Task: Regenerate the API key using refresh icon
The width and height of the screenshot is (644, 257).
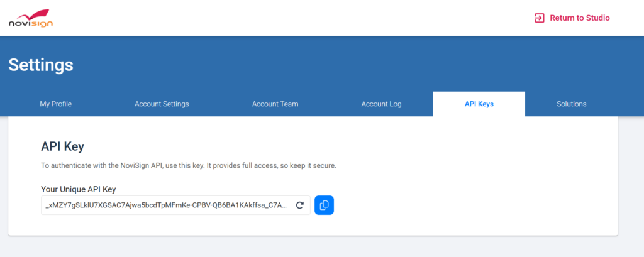Action: click(x=300, y=205)
